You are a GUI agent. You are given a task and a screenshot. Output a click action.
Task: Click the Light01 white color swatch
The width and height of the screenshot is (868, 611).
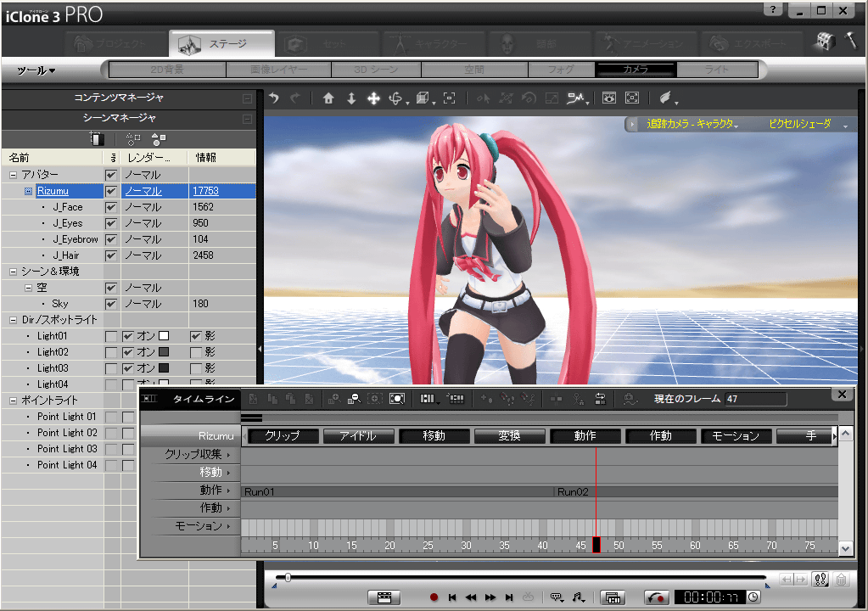[x=164, y=336]
